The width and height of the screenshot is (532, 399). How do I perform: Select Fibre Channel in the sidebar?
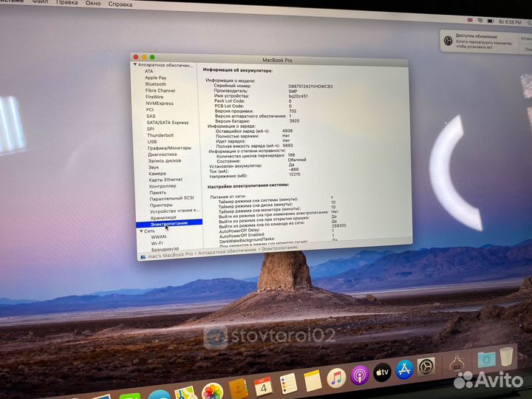pos(160,91)
